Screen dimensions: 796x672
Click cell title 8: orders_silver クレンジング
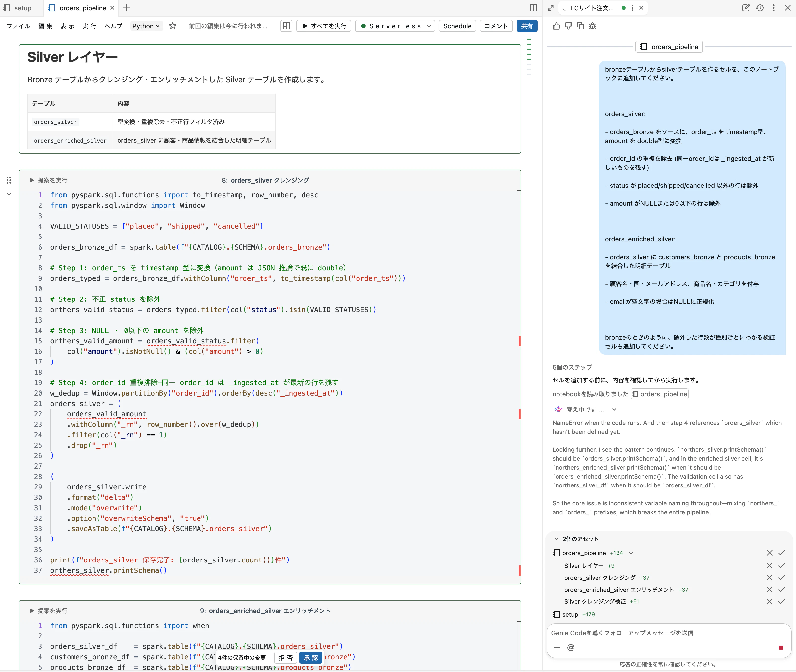265,180
